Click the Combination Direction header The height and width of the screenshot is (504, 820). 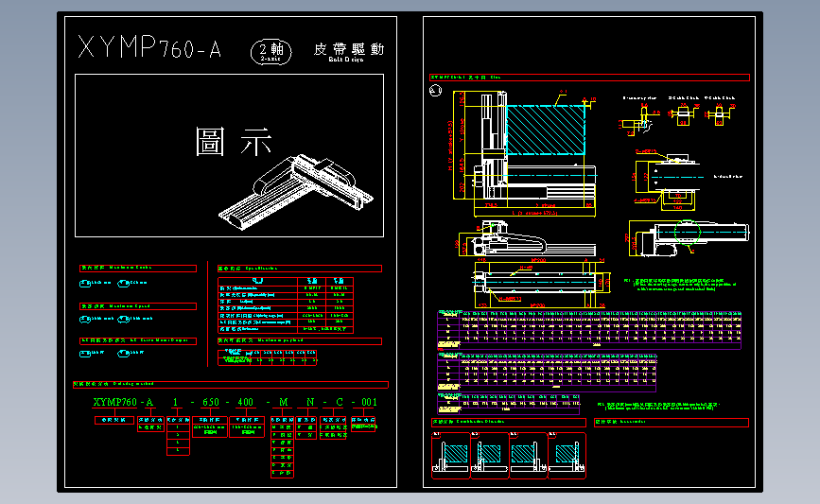(x=508, y=422)
